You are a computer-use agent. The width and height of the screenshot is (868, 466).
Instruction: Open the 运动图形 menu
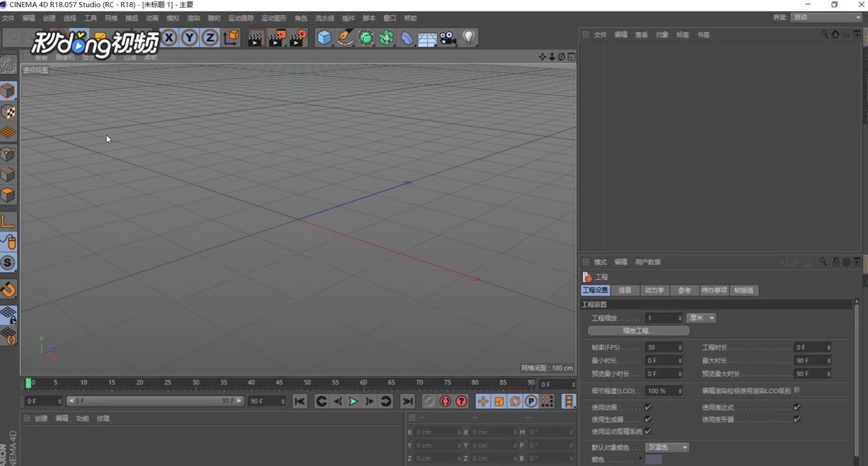[273, 18]
